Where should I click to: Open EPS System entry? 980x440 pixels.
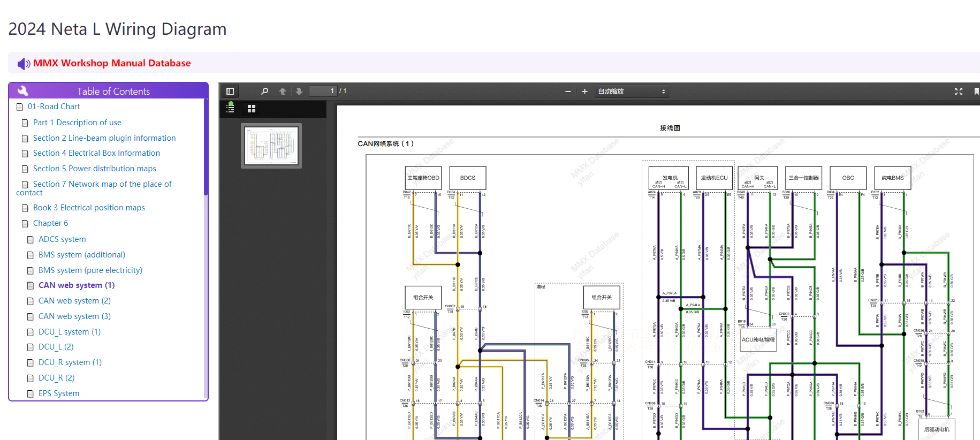(59, 393)
